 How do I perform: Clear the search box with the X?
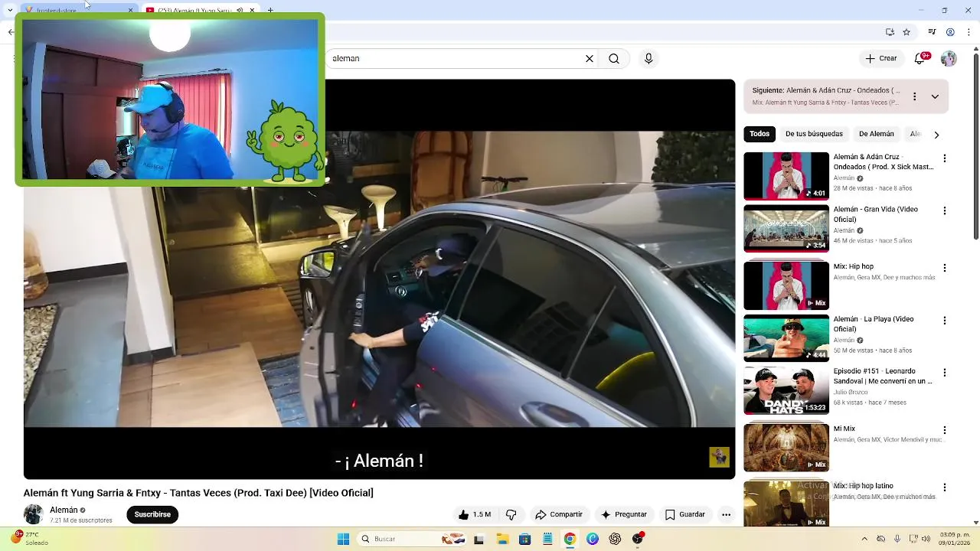click(x=590, y=58)
